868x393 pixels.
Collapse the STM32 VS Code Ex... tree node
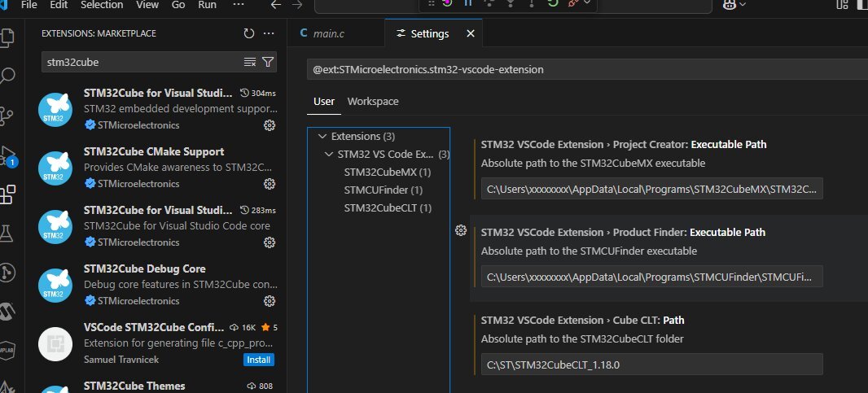[329, 155]
